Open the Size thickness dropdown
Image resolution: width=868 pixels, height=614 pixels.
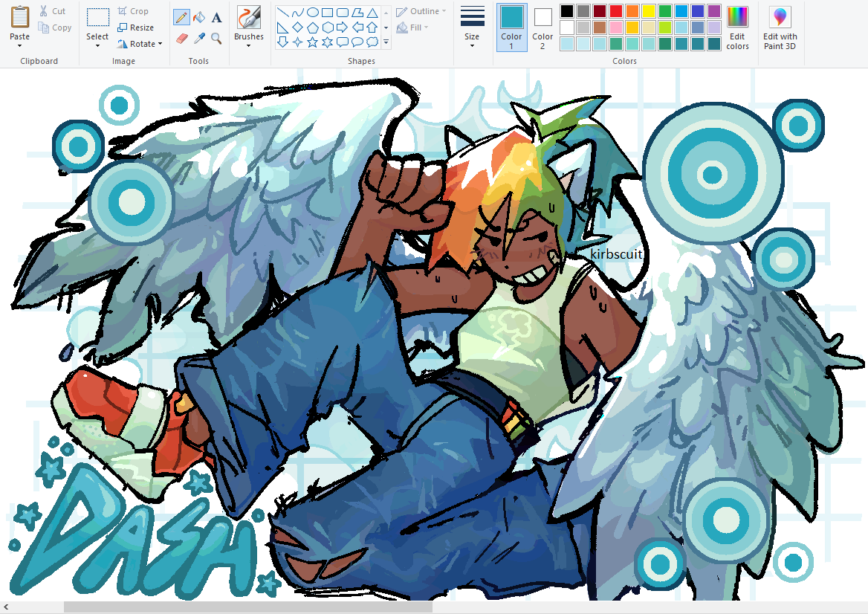pyautogui.click(x=472, y=27)
